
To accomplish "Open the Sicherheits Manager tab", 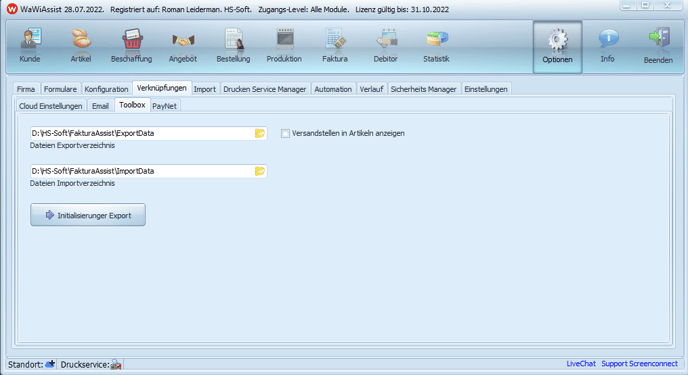I will [x=423, y=89].
